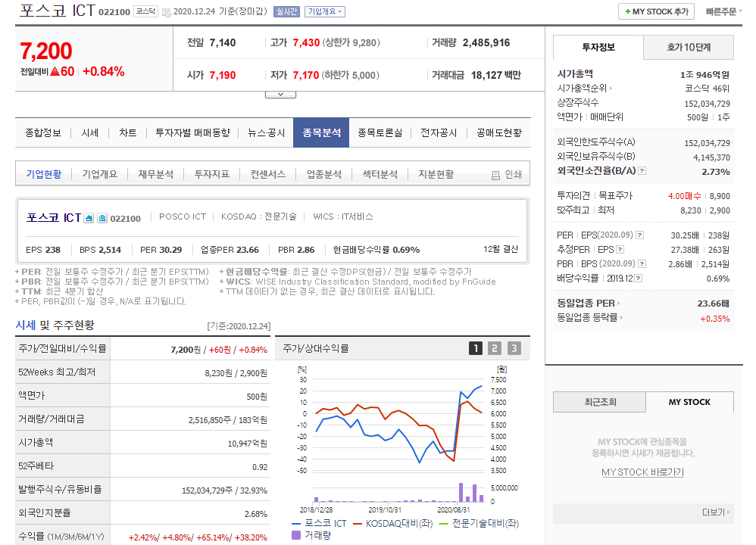Select the 기업현황 sub-tab
The width and height of the screenshot is (756, 545).
pyautogui.click(x=44, y=174)
